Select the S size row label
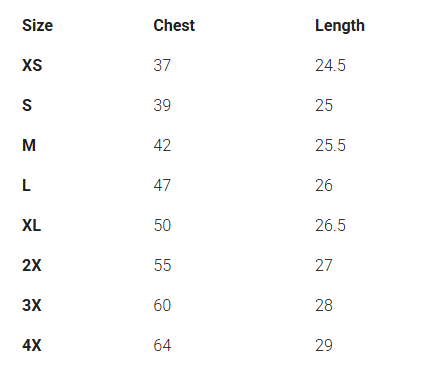This screenshot has height=382, width=429. [x=27, y=105]
